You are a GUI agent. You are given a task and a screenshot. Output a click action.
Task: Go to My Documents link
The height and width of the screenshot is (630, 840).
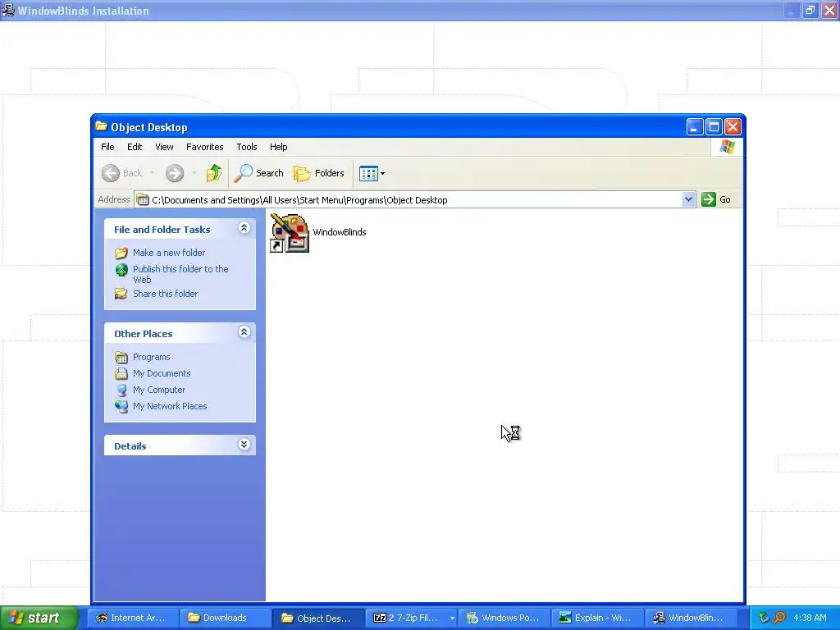point(162,373)
